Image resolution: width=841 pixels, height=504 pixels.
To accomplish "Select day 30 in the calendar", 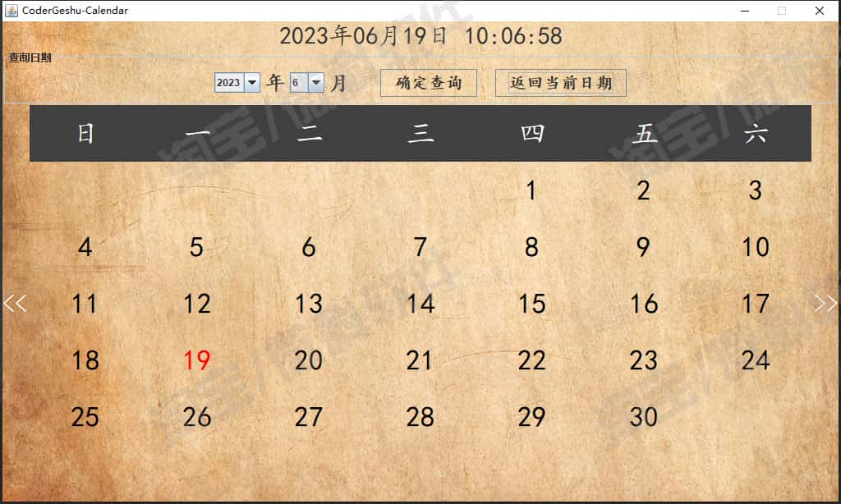I will point(644,417).
